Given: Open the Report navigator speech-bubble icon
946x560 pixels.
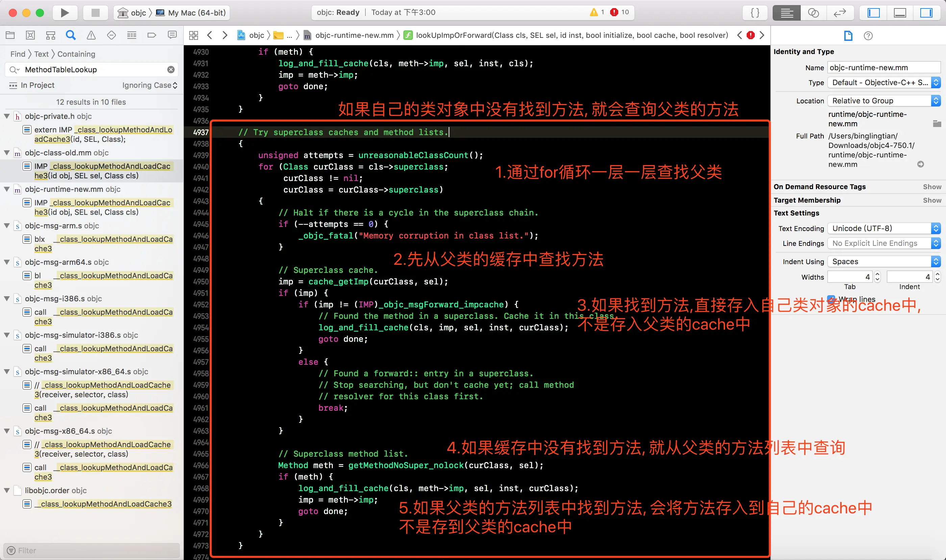Looking at the screenshot, I should [x=172, y=35].
